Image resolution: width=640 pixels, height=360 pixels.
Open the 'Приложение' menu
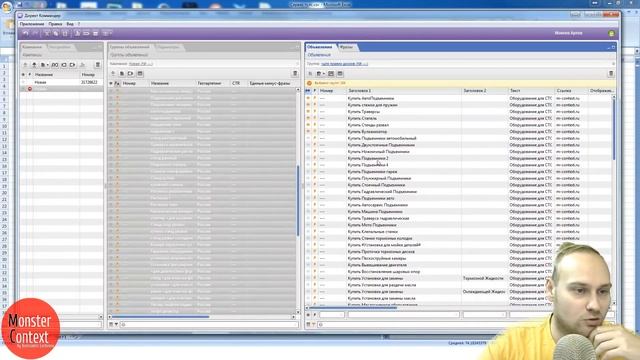coord(32,24)
